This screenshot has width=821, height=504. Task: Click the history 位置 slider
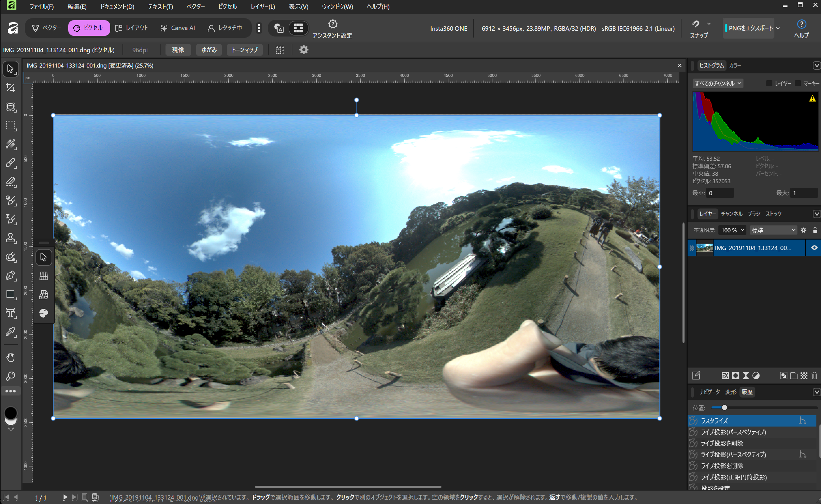(724, 408)
